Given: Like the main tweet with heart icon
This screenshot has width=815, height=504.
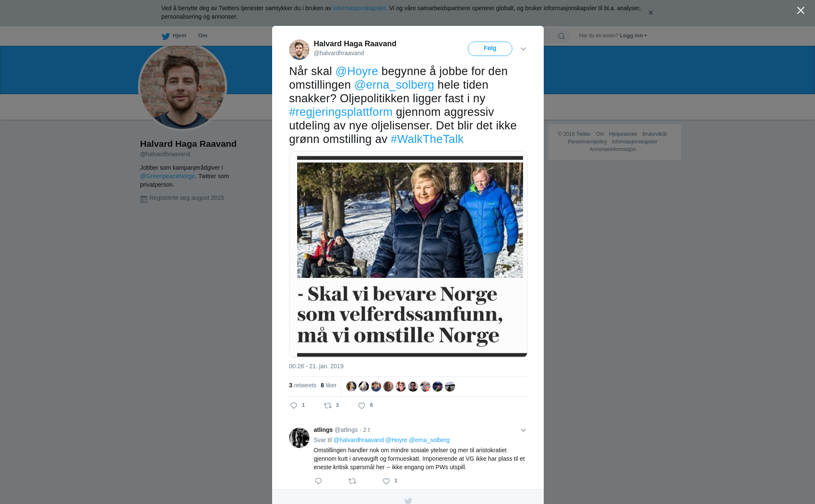Looking at the screenshot, I should coord(362,406).
